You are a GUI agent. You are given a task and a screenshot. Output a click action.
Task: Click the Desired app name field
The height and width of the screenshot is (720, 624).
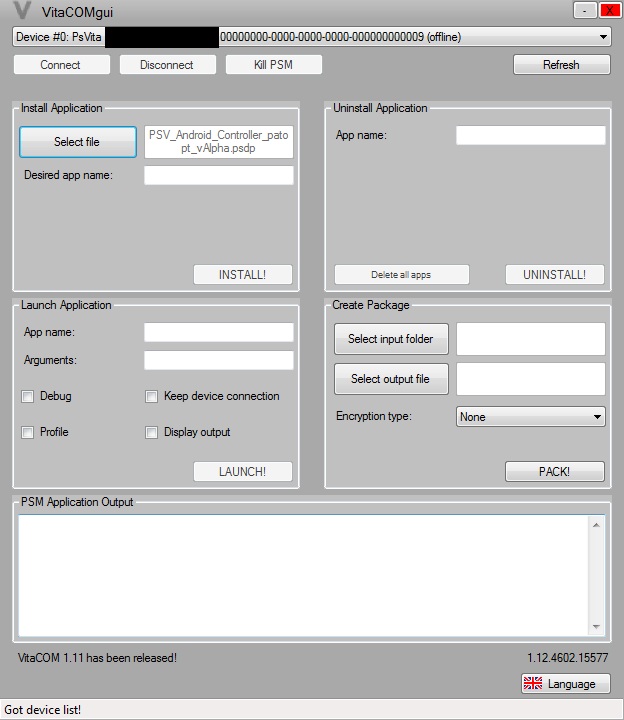pyautogui.click(x=219, y=175)
